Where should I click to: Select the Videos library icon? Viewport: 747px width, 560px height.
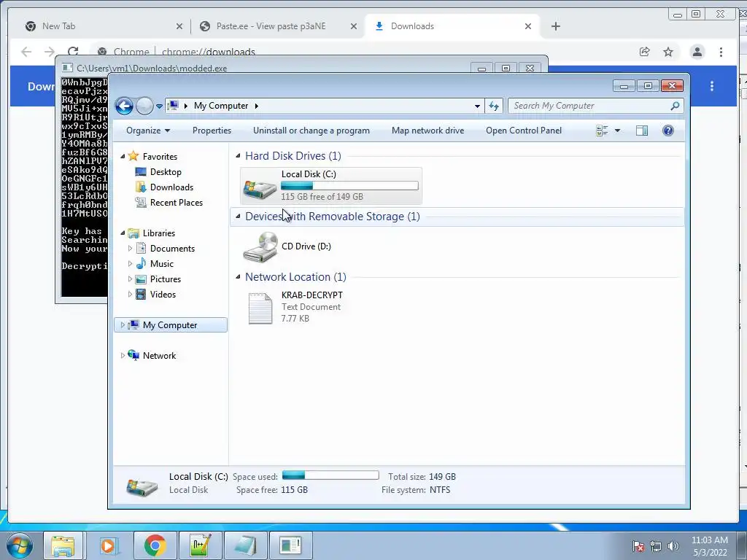141,295
